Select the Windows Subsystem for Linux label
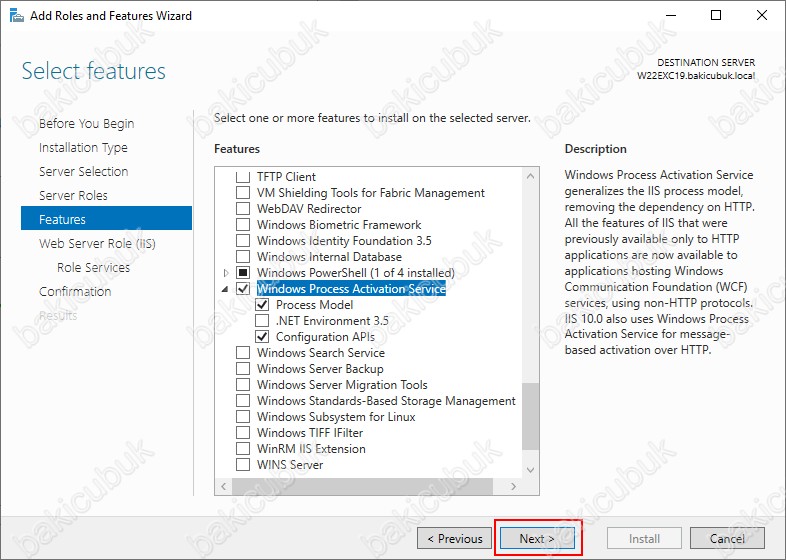This screenshot has width=786, height=560. 336,417
